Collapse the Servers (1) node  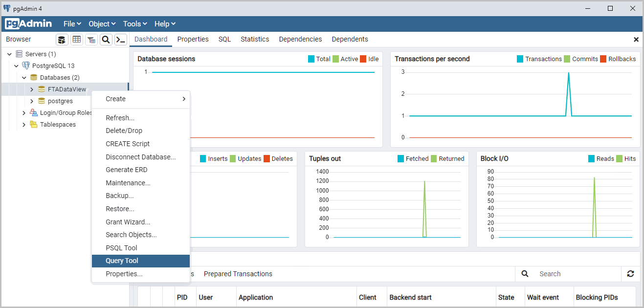(9, 54)
